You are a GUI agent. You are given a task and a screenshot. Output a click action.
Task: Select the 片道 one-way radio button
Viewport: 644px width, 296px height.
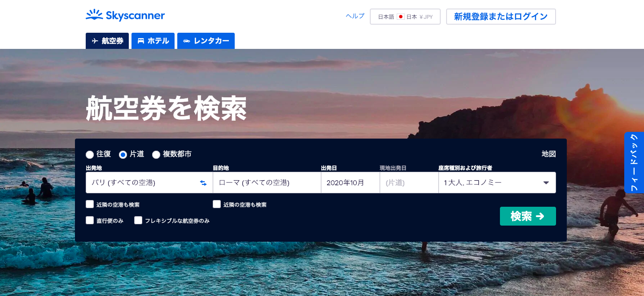tap(123, 155)
